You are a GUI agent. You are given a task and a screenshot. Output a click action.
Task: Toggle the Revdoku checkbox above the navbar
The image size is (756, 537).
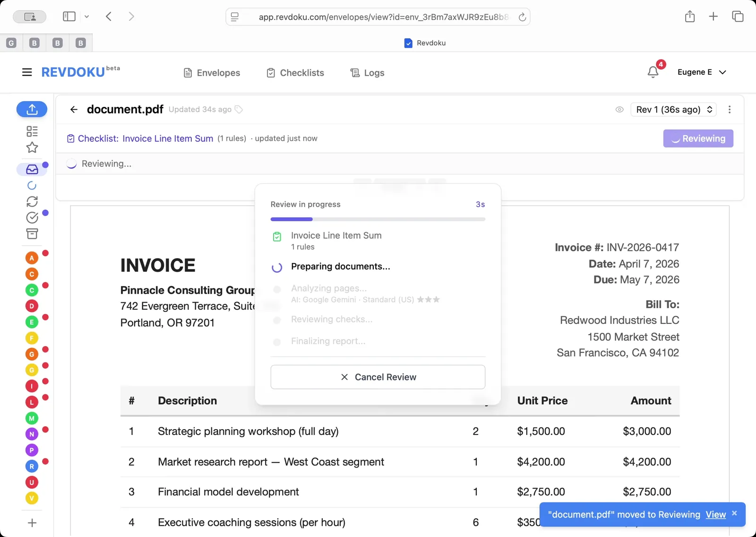click(x=407, y=43)
